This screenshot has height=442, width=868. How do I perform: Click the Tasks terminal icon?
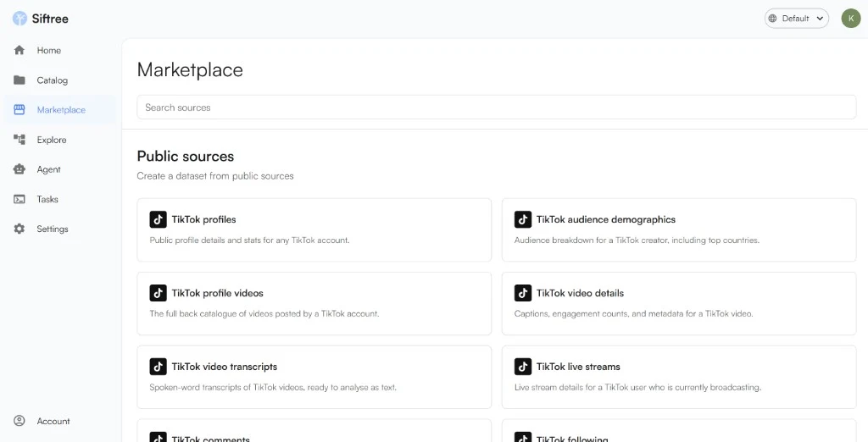point(19,199)
